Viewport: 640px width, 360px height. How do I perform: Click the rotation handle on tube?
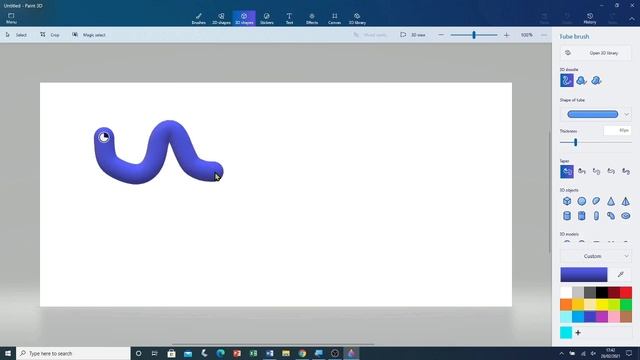click(x=104, y=137)
